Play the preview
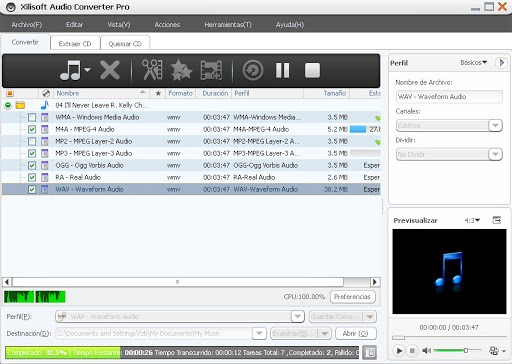Image resolution: width=512 pixels, height=364 pixels. tap(399, 351)
